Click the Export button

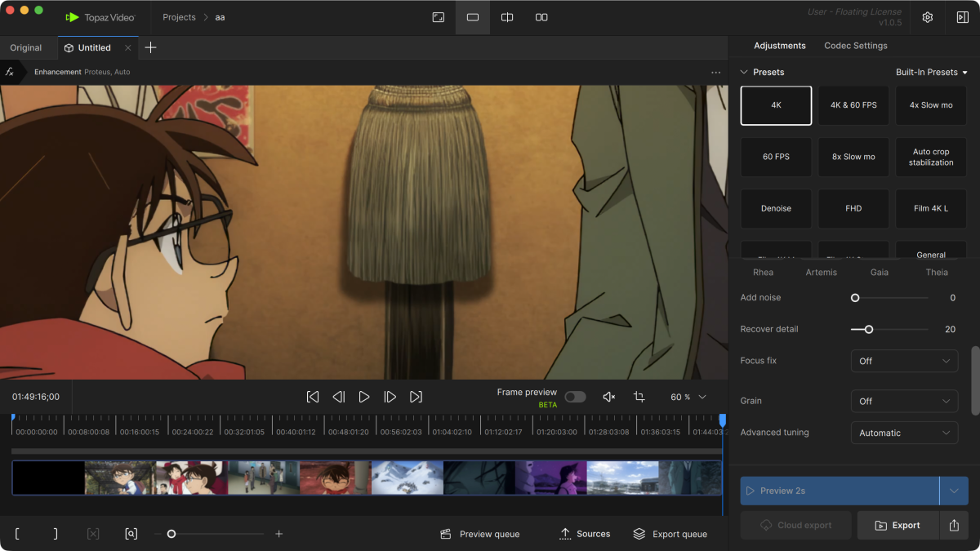click(898, 526)
